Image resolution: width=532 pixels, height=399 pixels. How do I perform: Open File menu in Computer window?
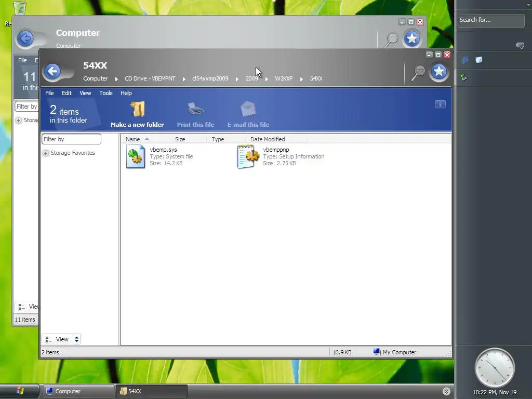pyautogui.click(x=22, y=60)
